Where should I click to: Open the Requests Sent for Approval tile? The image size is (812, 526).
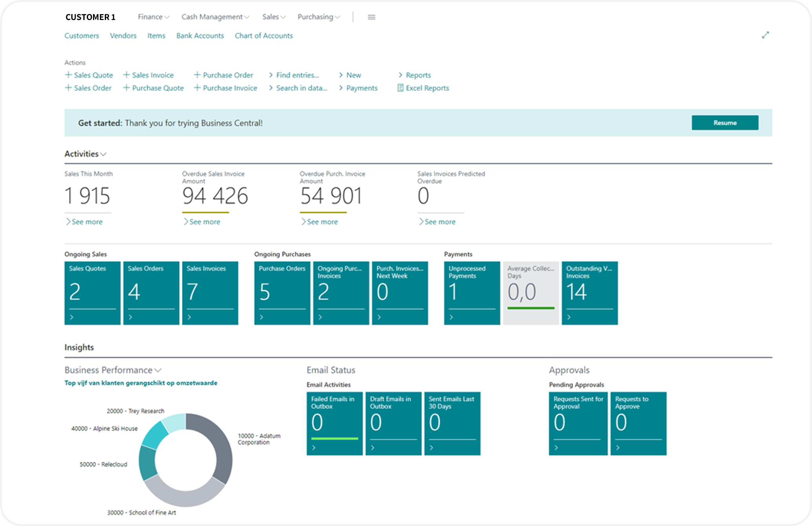coord(578,424)
